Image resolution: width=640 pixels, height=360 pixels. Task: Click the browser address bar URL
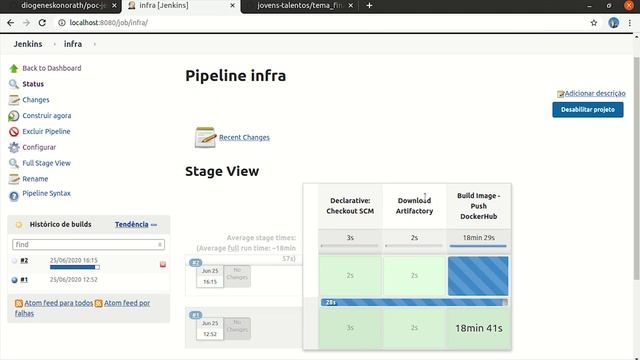(x=109, y=23)
